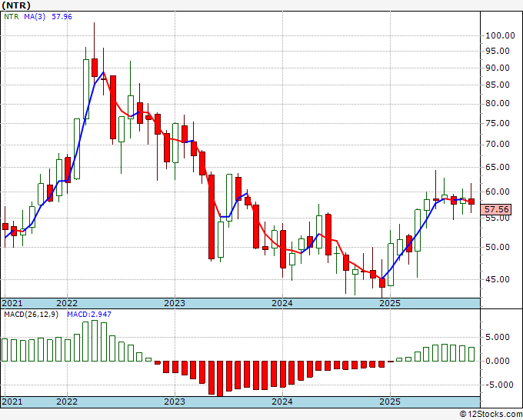Image resolution: width=523 pixels, height=420 pixels.
Task: Open the 12Stocks.com copyright link
Action: click(x=491, y=415)
